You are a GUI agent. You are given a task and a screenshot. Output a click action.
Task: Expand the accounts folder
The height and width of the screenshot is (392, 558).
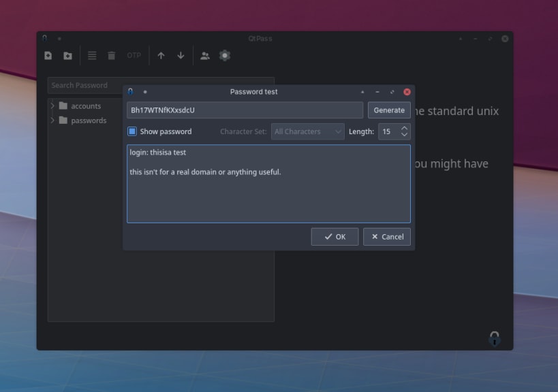[x=53, y=105]
